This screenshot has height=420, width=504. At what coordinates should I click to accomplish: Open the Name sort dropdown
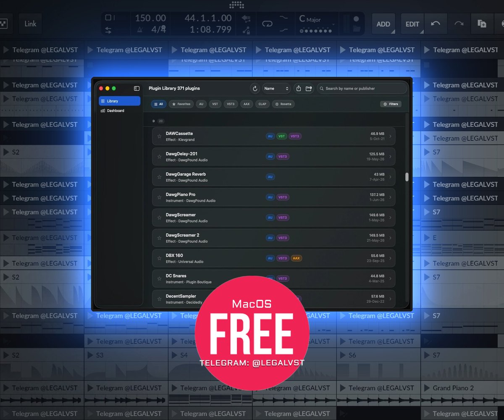point(276,89)
